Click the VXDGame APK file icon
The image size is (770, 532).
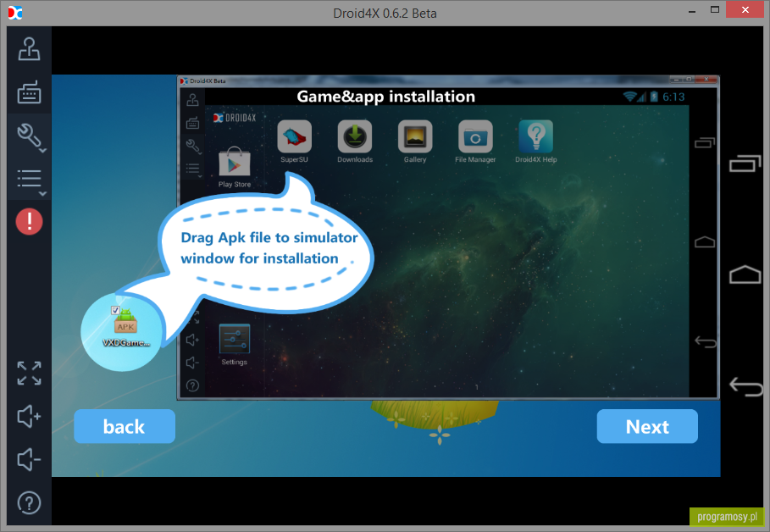(x=125, y=327)
